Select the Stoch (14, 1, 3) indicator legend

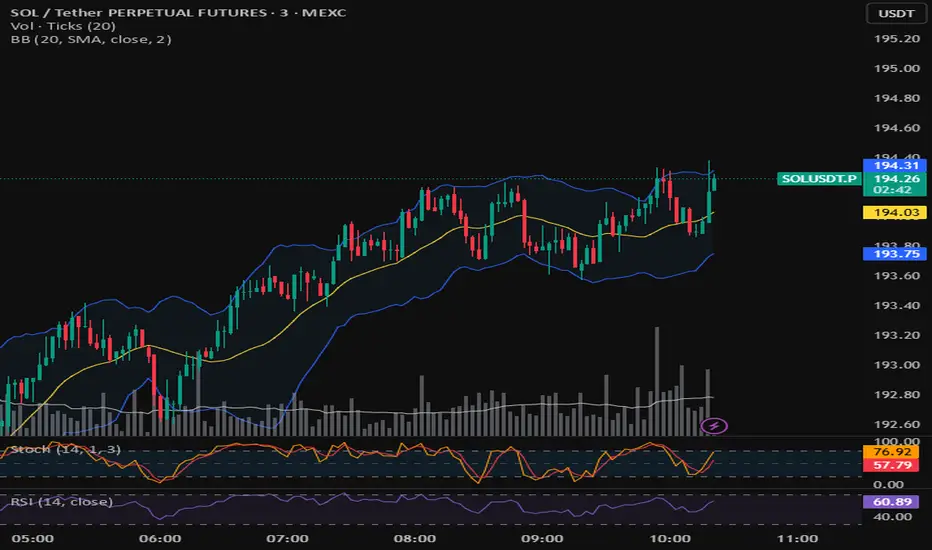[65, 450]
